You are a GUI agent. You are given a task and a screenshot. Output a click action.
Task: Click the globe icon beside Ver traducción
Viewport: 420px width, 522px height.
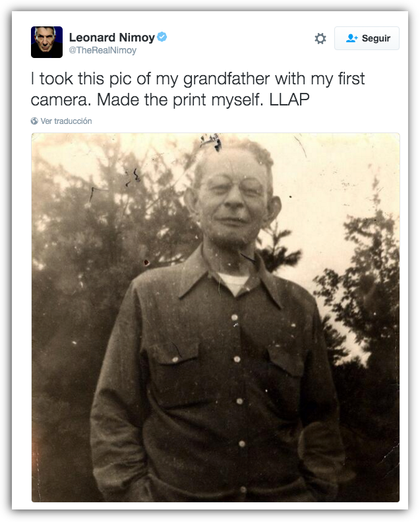click(x=34, y=121)
